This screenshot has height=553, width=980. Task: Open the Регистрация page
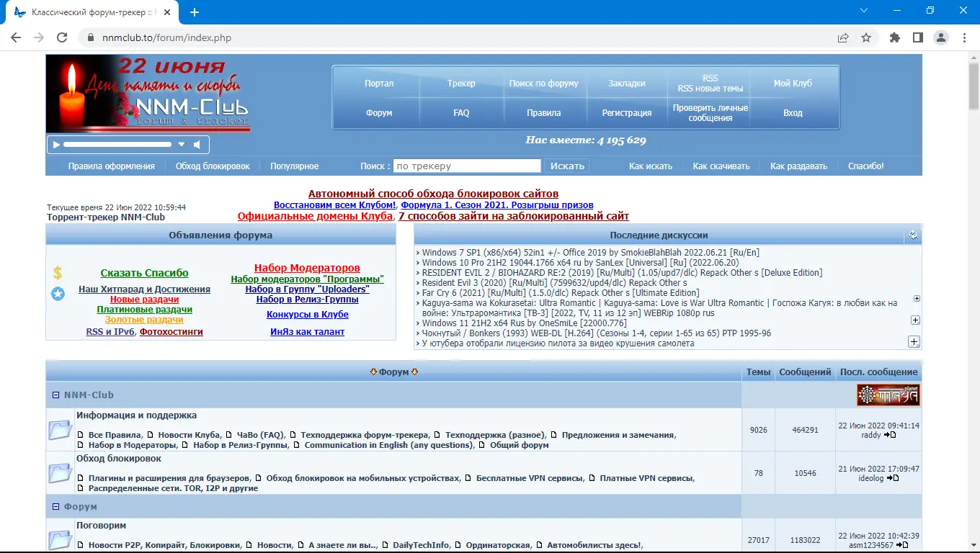[627, 113]
